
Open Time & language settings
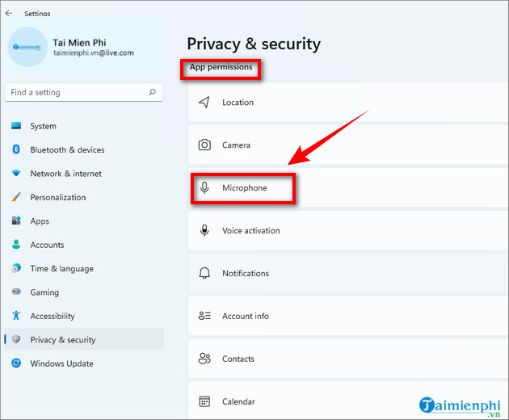click(x=84, y=268)
